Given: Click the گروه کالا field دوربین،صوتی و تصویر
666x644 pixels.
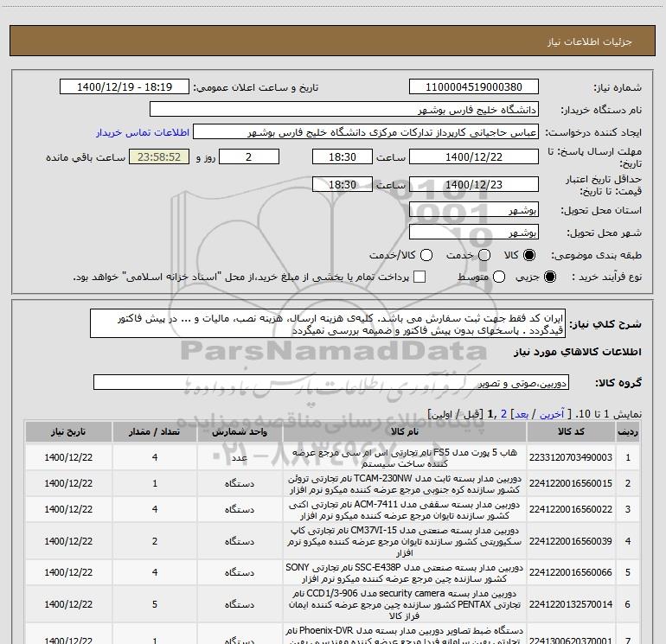Looking at the screenshot, I should tap(331, 382).
